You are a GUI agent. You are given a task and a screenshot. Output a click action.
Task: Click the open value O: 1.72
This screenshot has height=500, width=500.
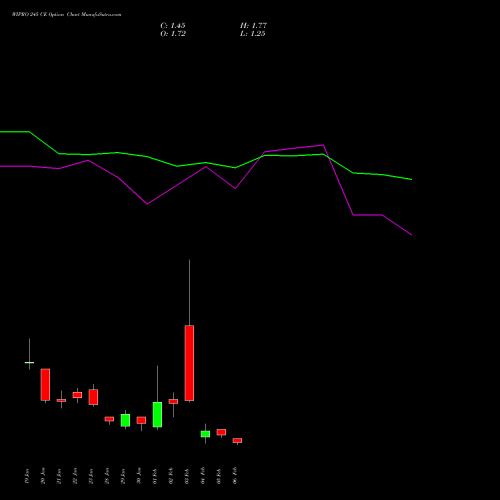tap(173, 34)
